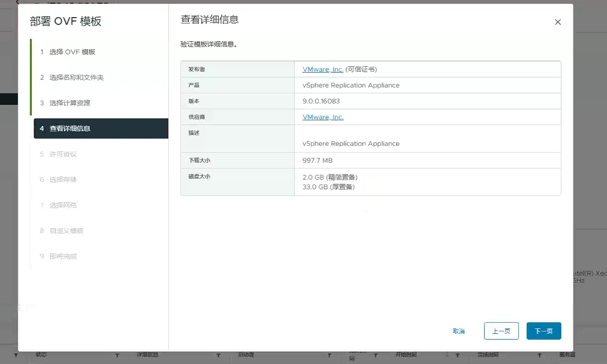Select step 4 查看详细信息
Screen dimensions: 607x364
click(x=70, y=129)
